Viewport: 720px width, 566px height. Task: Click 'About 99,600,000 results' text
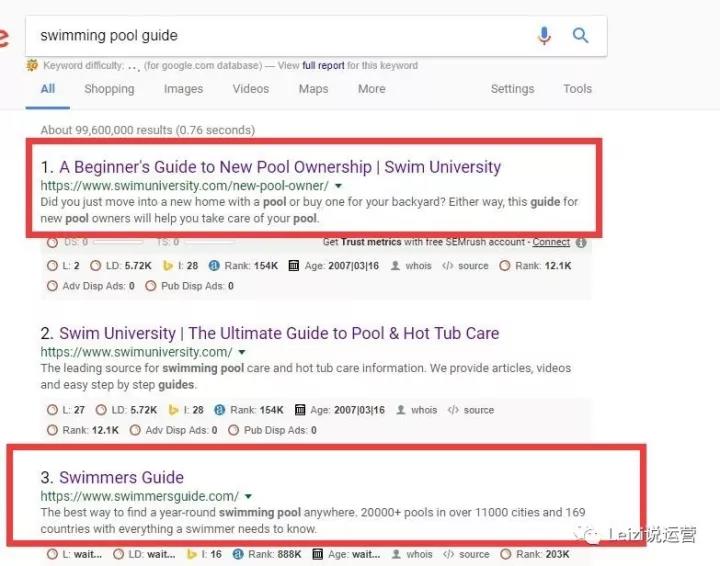147,130
